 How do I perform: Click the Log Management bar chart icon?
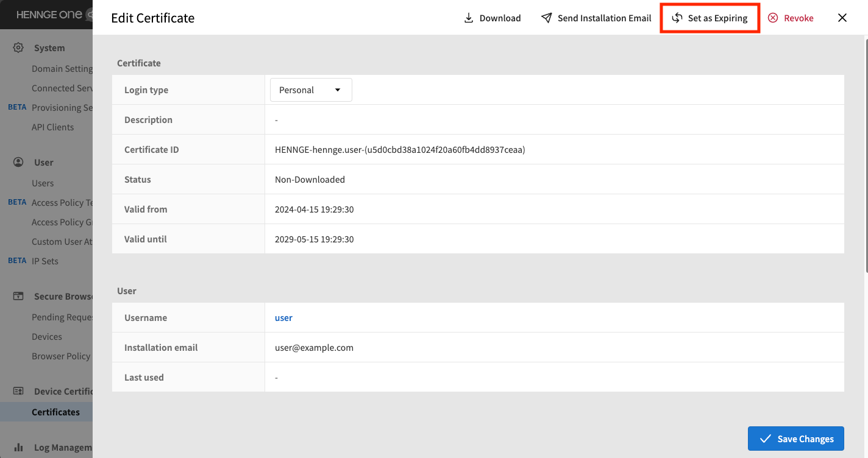18,447
